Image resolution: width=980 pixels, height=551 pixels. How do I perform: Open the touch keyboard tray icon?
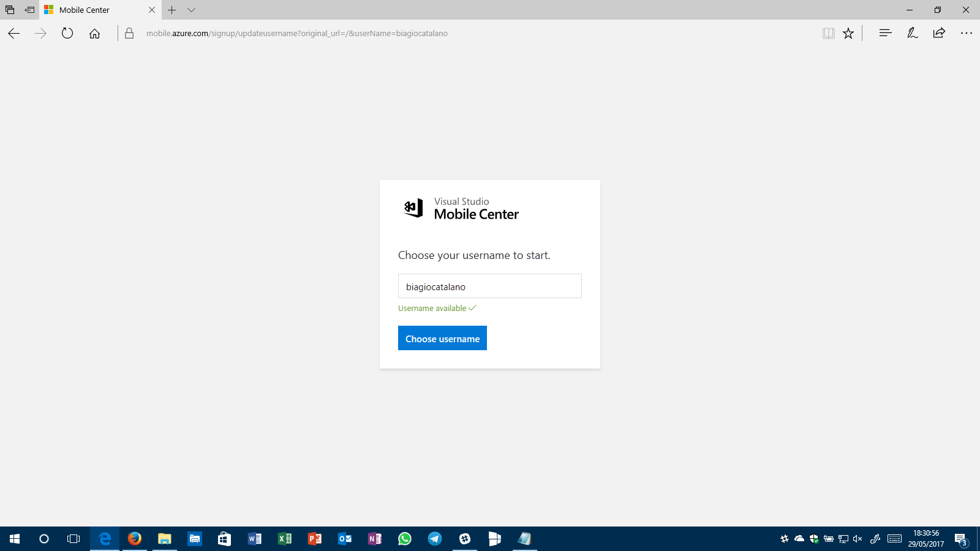pyautogui.click(x=895, y=539)
